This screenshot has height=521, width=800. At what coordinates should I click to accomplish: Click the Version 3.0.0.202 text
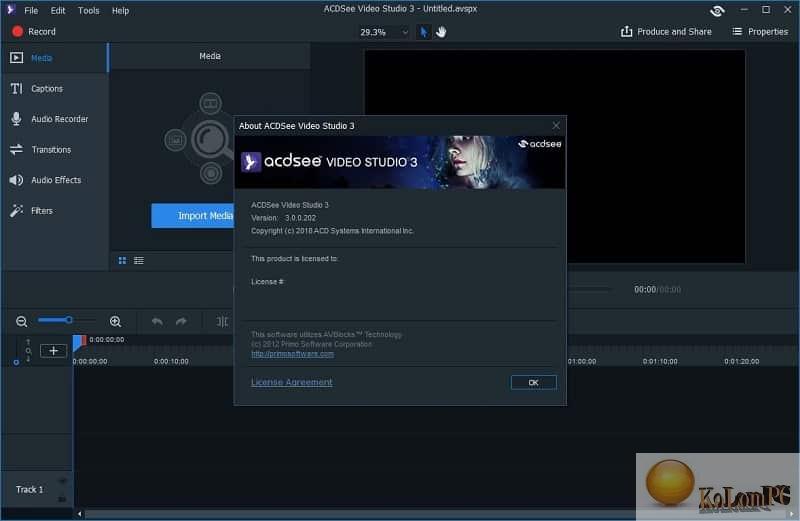284,218
